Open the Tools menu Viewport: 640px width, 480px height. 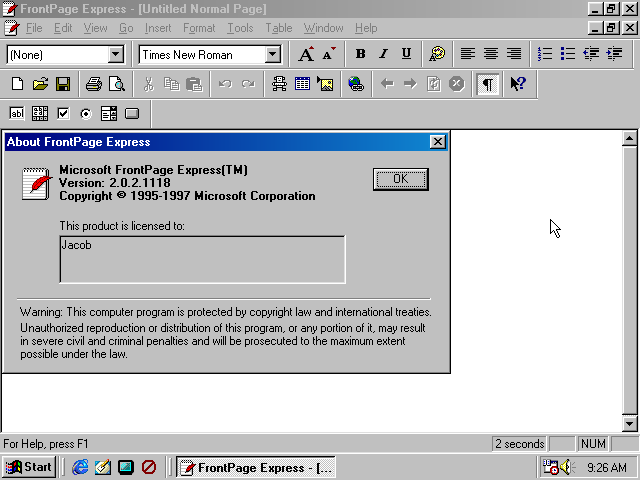pos(240,28)
